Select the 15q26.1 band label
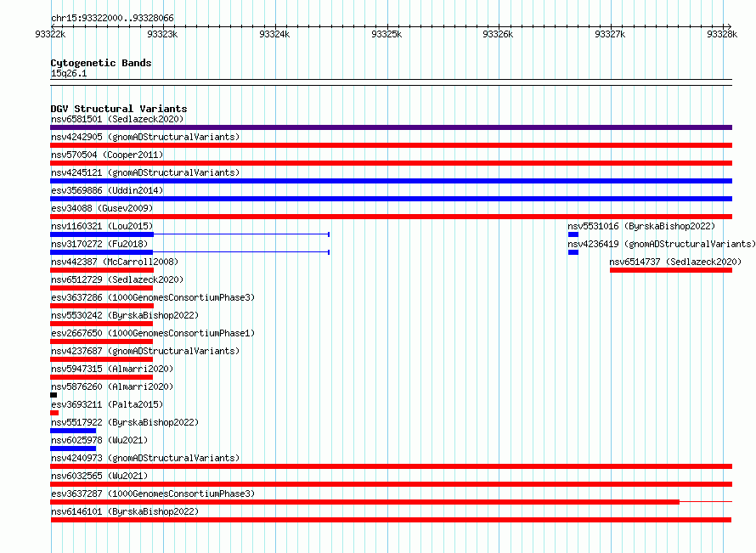Viewport: 756px width, 553px height. 69,73
